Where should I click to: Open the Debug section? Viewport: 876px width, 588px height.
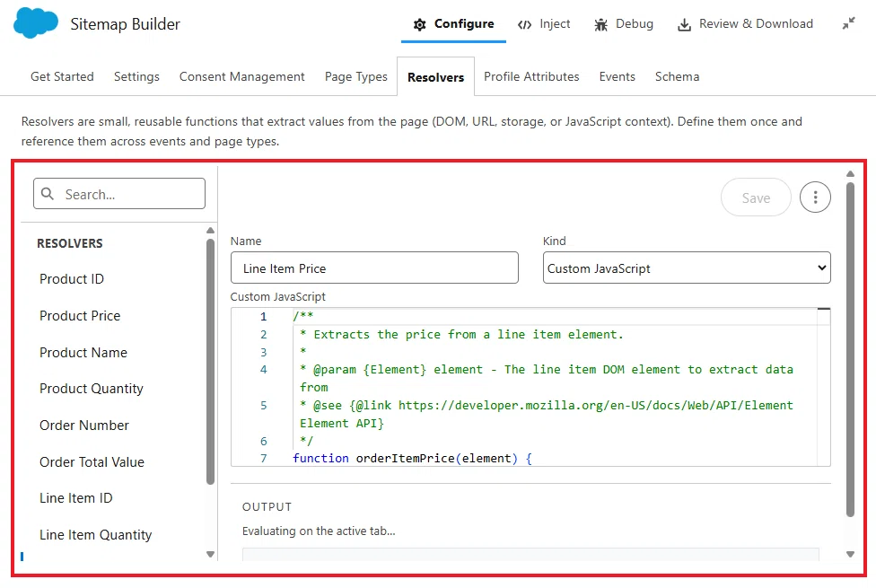coord(624,24)
